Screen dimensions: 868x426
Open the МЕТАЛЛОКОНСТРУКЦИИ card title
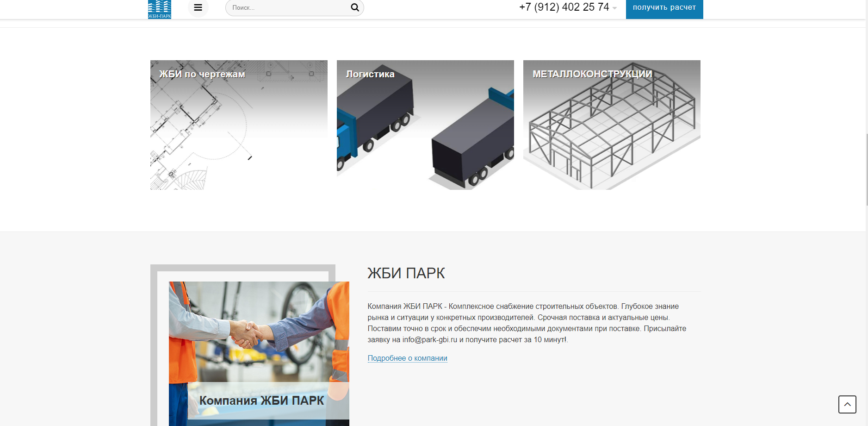pos(592,74)
